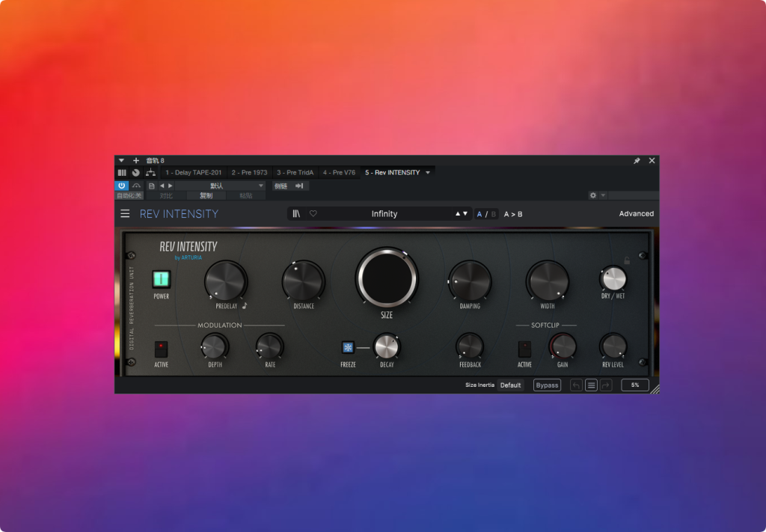766x532 pixels.
Task: Open the Rev Intensity hamburger main menu
Action: [x=125, y=213]
